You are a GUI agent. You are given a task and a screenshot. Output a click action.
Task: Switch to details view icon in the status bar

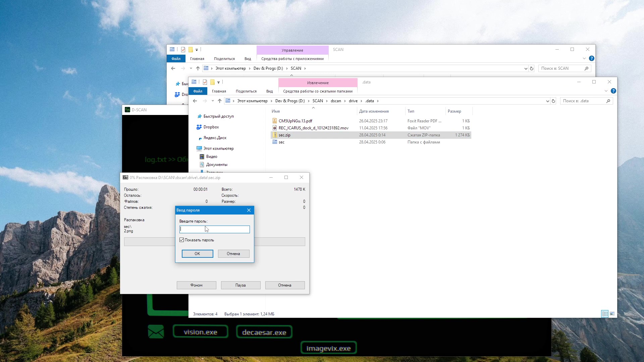pyautogui.click(x=605, y=314)
